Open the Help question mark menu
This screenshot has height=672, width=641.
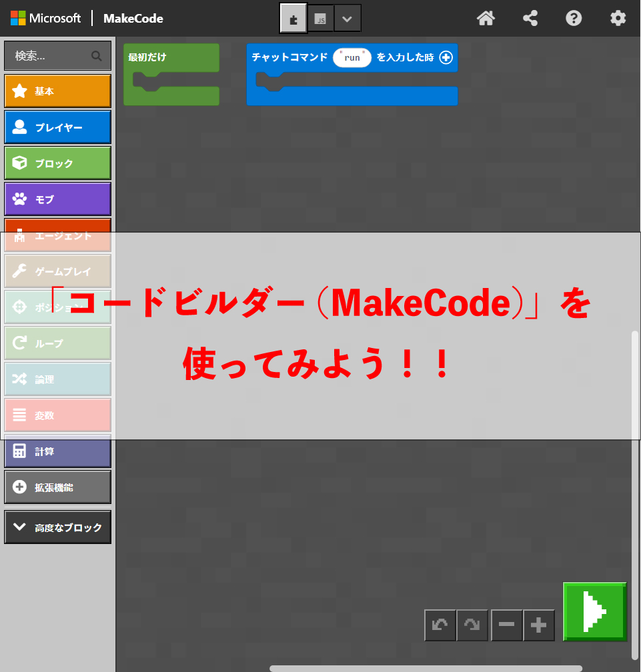tap(574, 19)
